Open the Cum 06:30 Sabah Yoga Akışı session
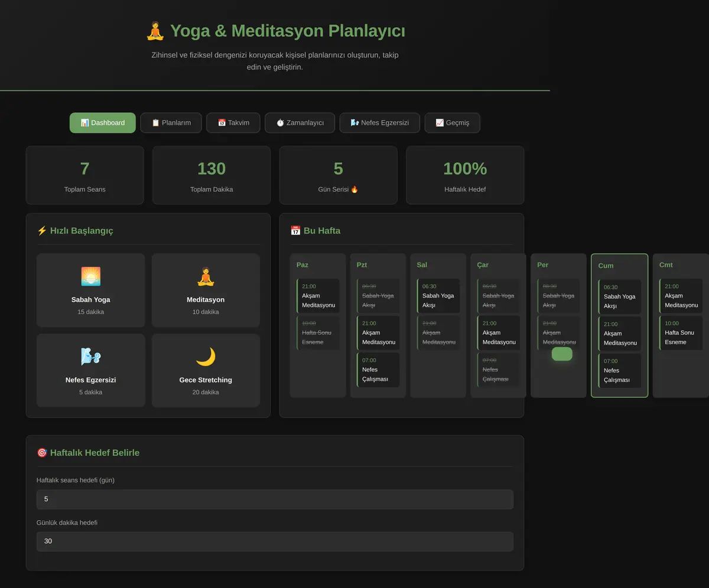The height and width of the screenshot is (588, 709). coord(620,297)
